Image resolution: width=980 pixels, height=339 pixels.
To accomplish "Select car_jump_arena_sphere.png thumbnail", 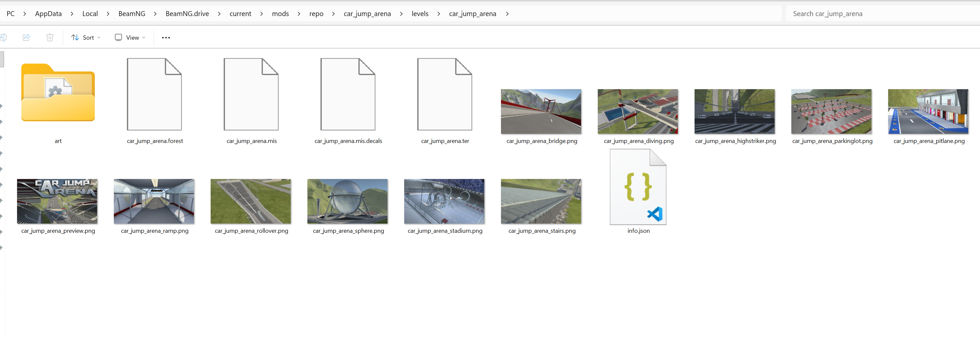I will coord(348,201).
